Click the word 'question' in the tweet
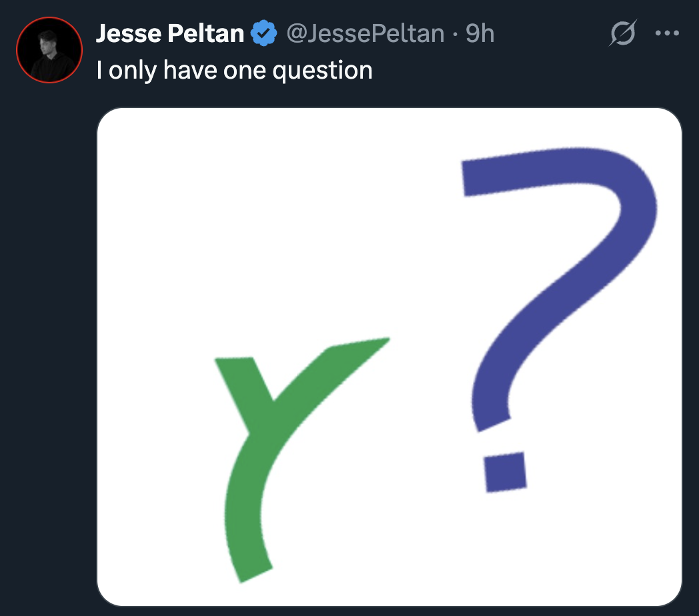This screenshot has width=699, height=616. pos(322,71)
